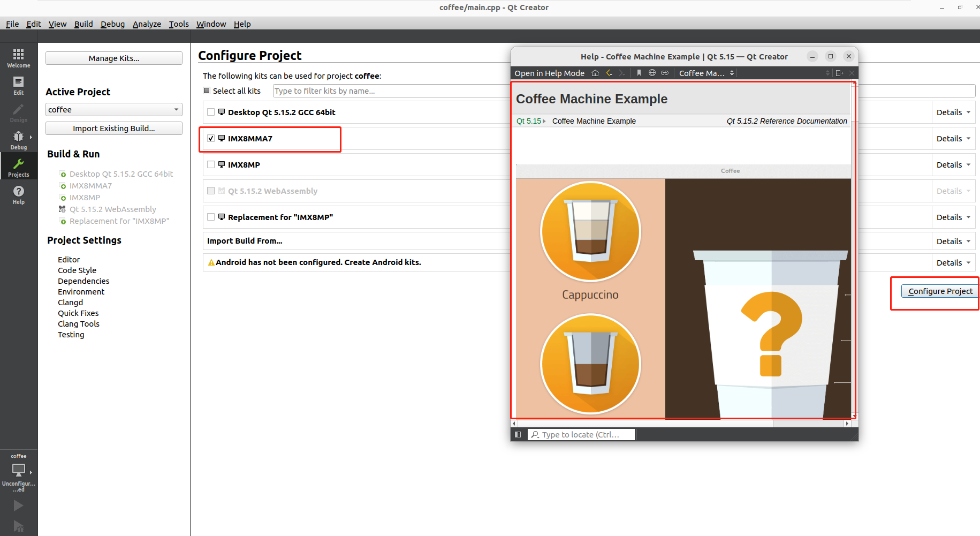Screen dimensions: 980x536
Task: Click the Android warning icon
Action: (211, 262)
